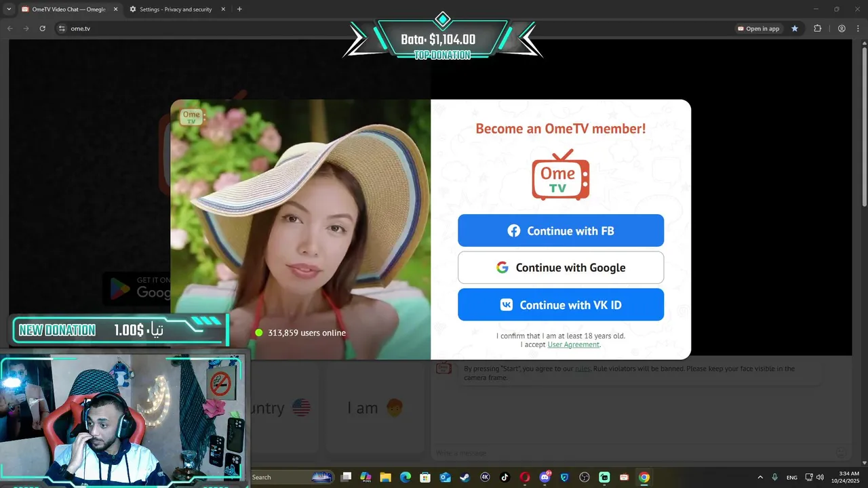868x488 pixels.
Task: Reload the ome.tv page
Action: point(42,28)
